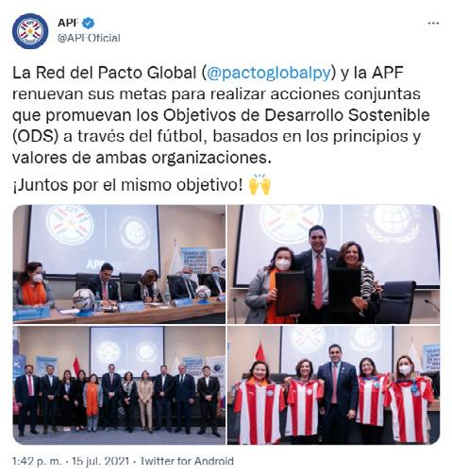Click the tweet text mentioning Objetivos de Desarrollo Sostenible
Image resolution: width=452 pixels, height=476 pixels.
click(221, 115)
